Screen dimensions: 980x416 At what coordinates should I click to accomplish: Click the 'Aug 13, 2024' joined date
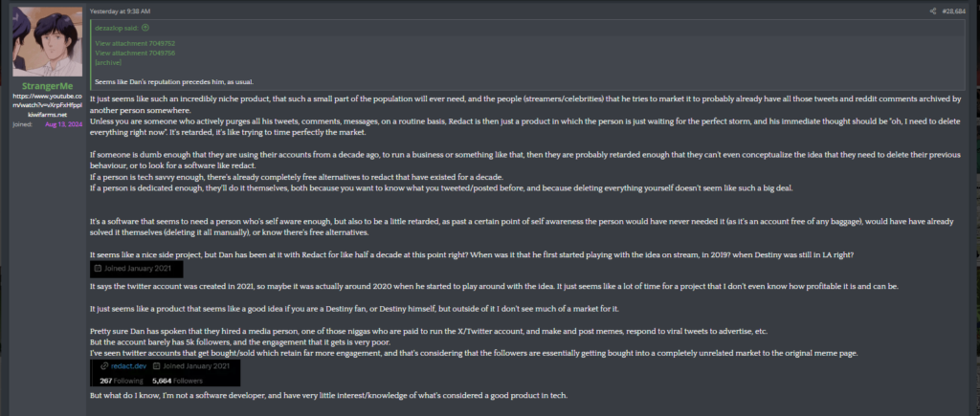[63, 124]
